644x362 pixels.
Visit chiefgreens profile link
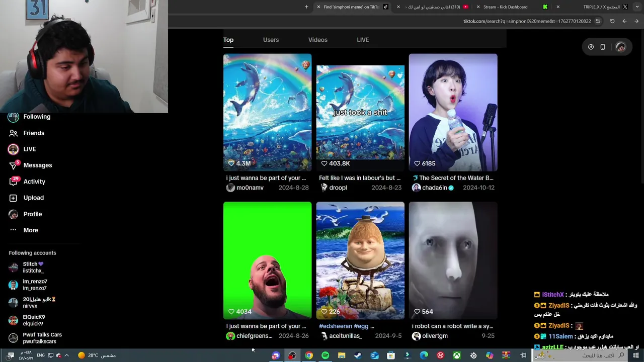pos(249,336)
